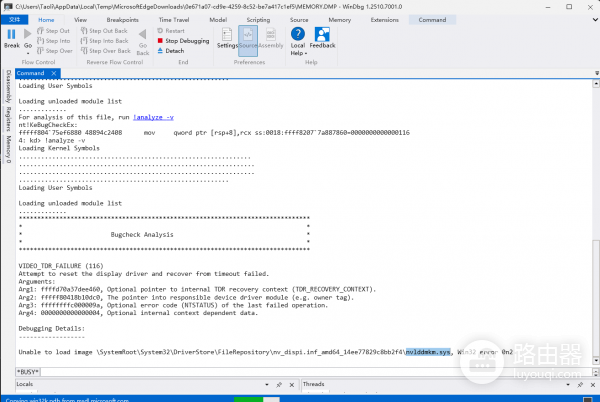Toggle Source mode preference
600x402 pixels.
(248, 41)
